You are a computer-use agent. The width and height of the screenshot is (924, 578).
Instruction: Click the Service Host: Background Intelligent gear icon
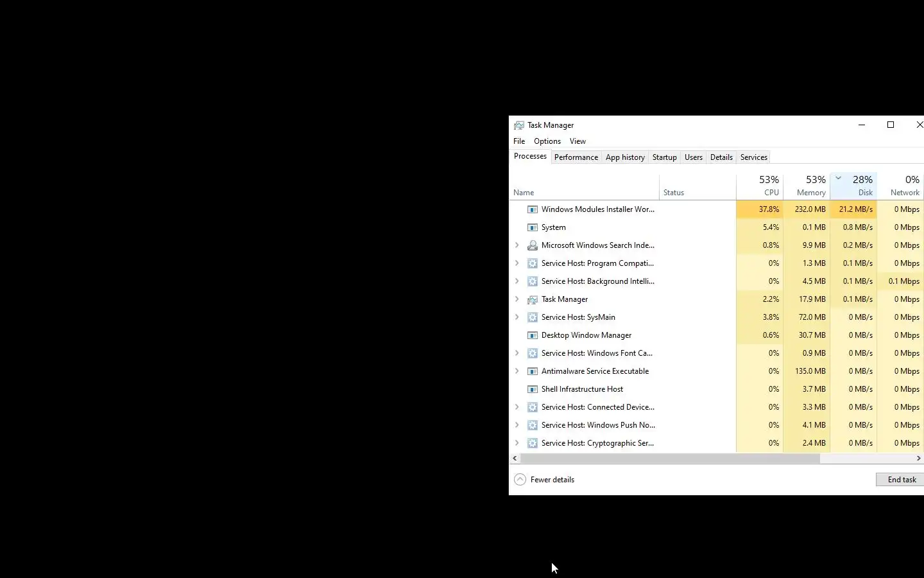coord(532,281)
